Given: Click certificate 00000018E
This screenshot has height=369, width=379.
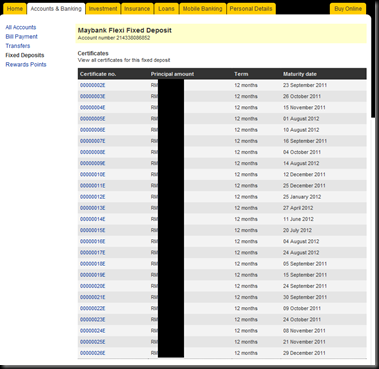Looking at the screenshot, I should coord(93,264).
